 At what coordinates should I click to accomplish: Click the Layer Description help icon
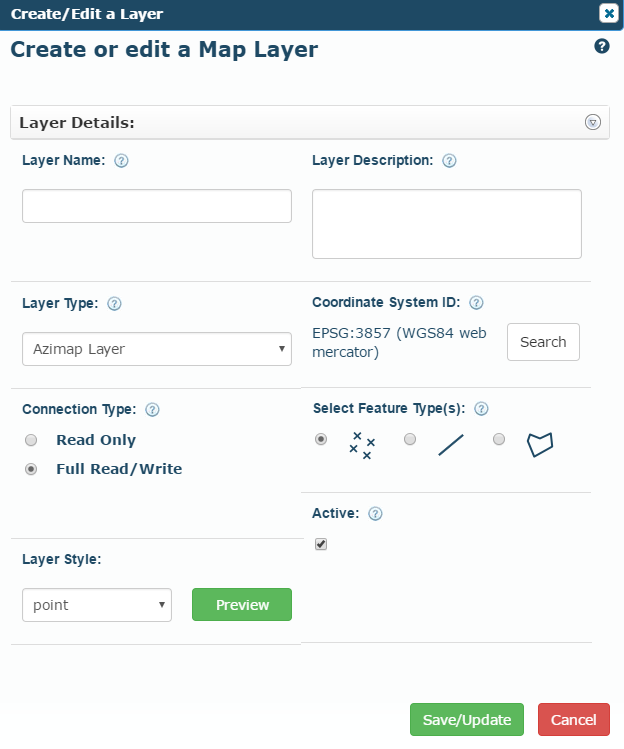coord(449,160)
